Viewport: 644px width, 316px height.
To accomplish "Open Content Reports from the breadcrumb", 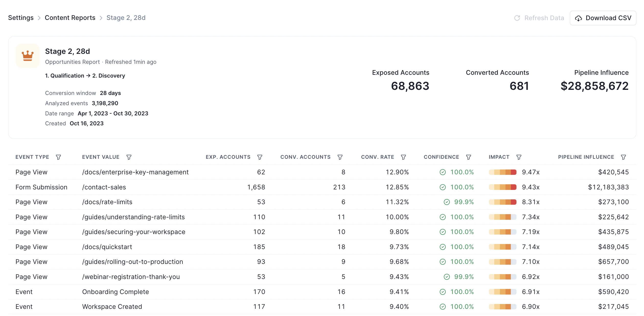I will [70, 18].
